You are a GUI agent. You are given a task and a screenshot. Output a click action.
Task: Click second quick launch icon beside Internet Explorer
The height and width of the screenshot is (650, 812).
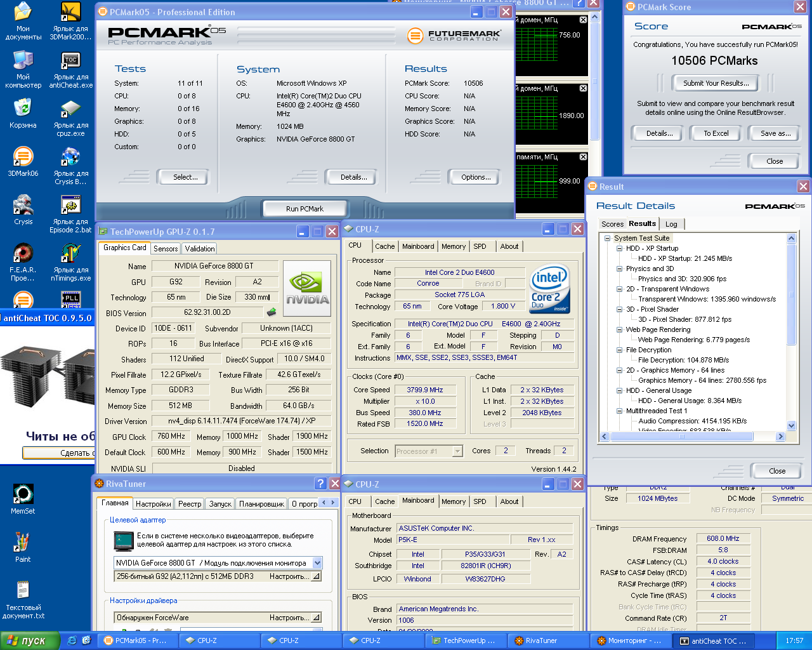86,640
